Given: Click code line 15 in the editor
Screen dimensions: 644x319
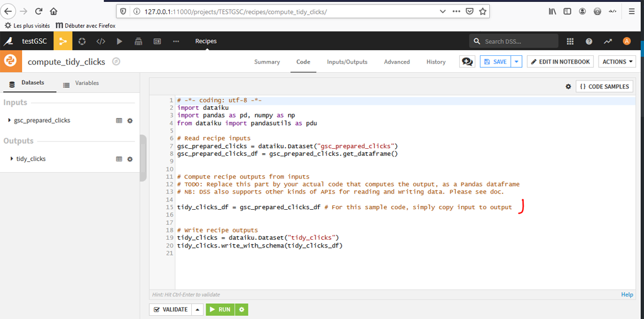Looking at the screenshot, I should (x=345, y=207).
